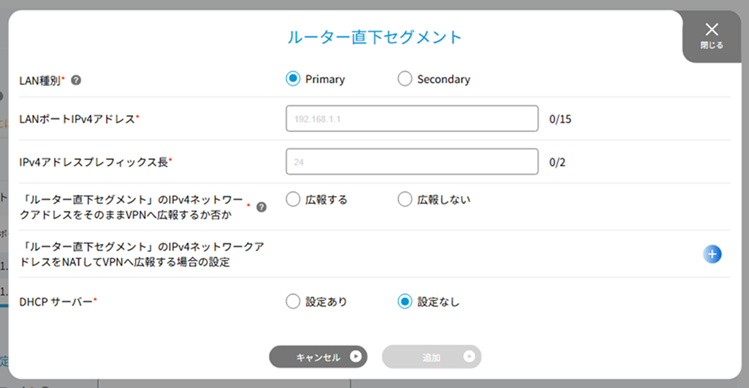
Task: Click the 追加 button
Action: [x=431, y=357]
